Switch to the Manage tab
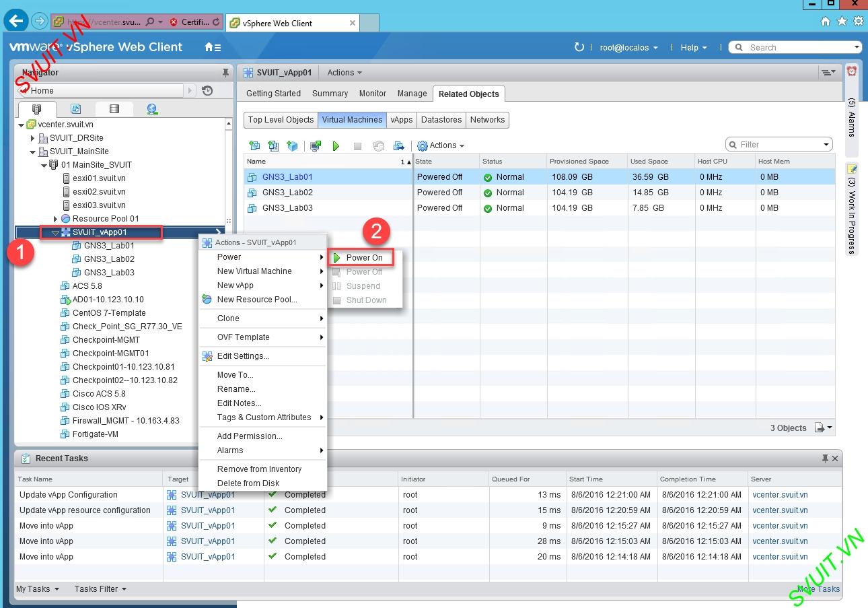Viewport: 868px width, 608px height. click(x=412, y=94)
